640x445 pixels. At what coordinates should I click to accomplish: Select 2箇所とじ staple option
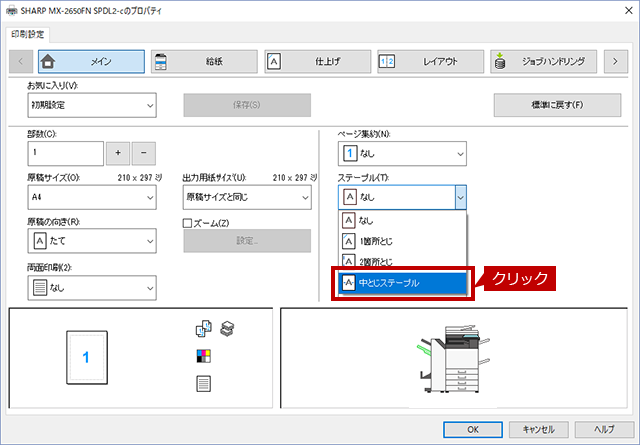(402, 261)
